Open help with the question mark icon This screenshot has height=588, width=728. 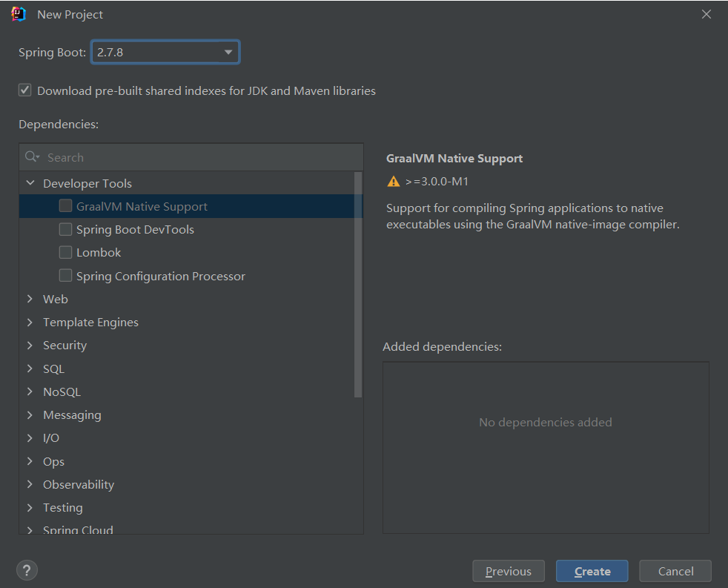click(27, 570)
